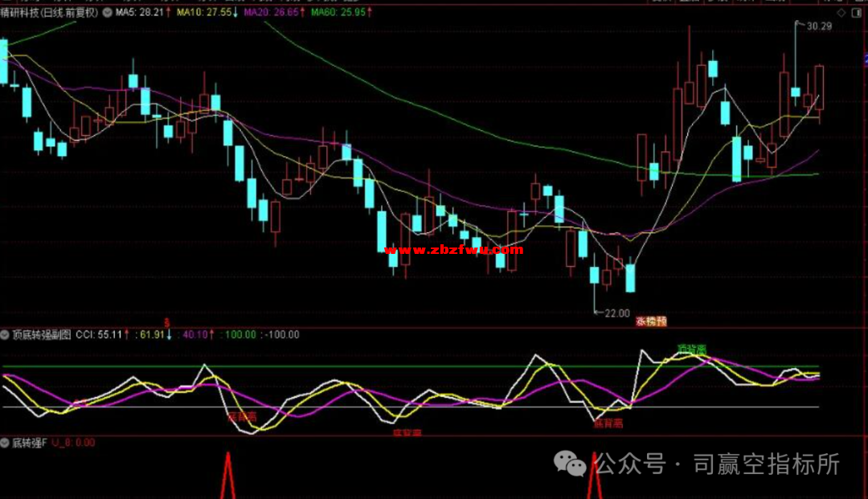This screenshot has width=868, height=499.
Task: Expand the menu icon beside 底转强F
Action: [5, 443]
